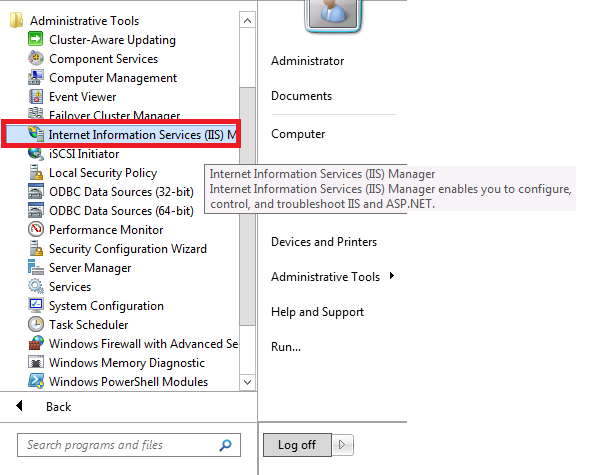Click the Task Scheduler clock icon

(x=36, y=324)
